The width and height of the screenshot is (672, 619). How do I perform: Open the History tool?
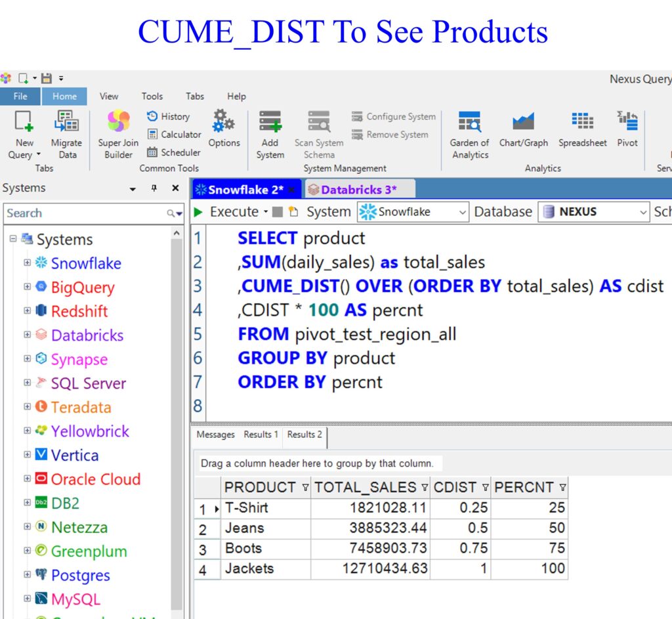168,116
